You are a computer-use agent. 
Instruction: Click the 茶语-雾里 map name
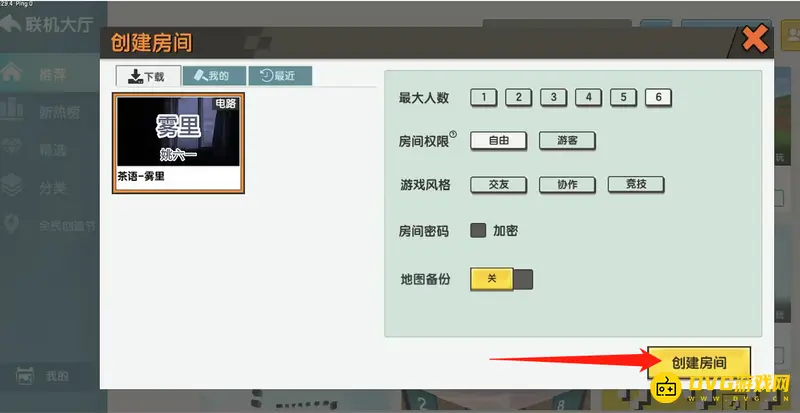(x=141, y=177)
